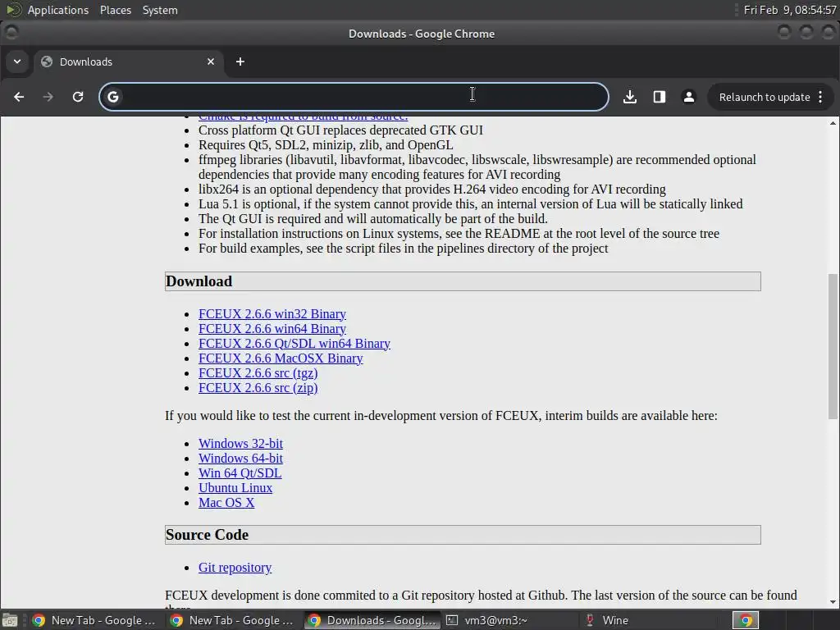Toggle the Chrome side panel icon
This screenshot has height=630, width=840.
pyautogui.click(x=660, y=97)
